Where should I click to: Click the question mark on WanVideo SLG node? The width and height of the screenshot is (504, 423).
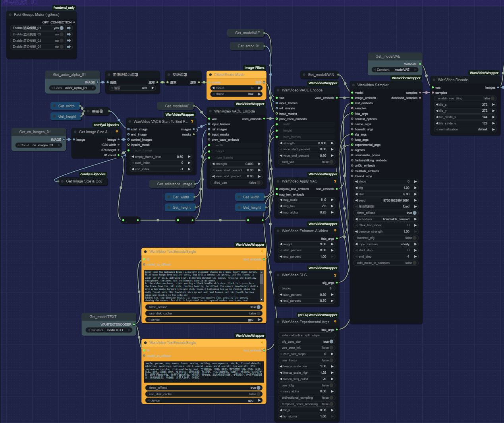click(x=335, y=275)
